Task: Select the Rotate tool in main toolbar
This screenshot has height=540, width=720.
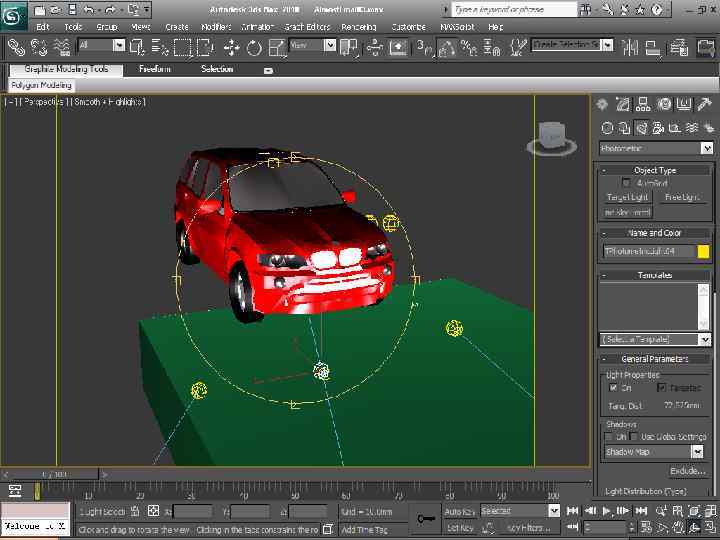Action: point(254,47)
